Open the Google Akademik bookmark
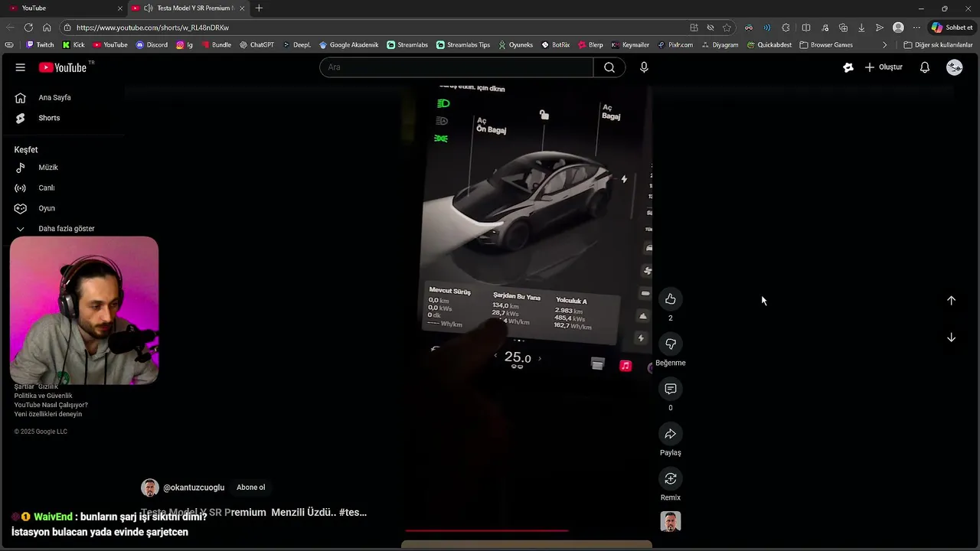Viewport: 980px width, 551px height. [x=348, y=44]
